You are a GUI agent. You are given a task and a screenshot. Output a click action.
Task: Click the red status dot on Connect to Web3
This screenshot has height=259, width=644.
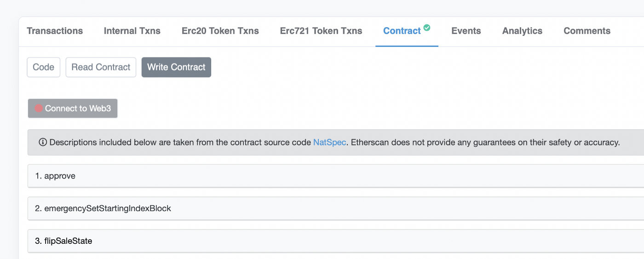click(39, 109)
